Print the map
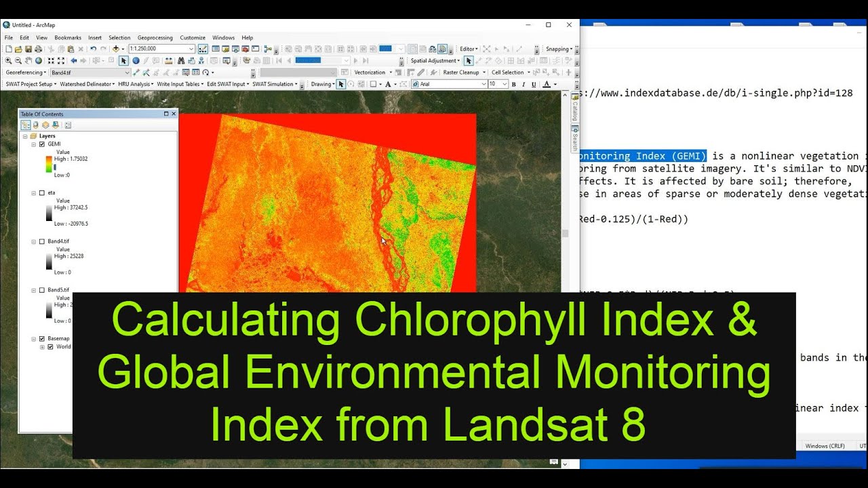Viewport: 868px width, 488px height. 38,49
